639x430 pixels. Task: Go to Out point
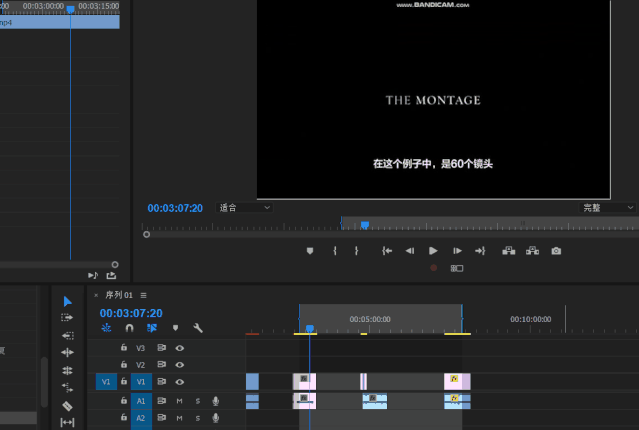click(480, 251)
